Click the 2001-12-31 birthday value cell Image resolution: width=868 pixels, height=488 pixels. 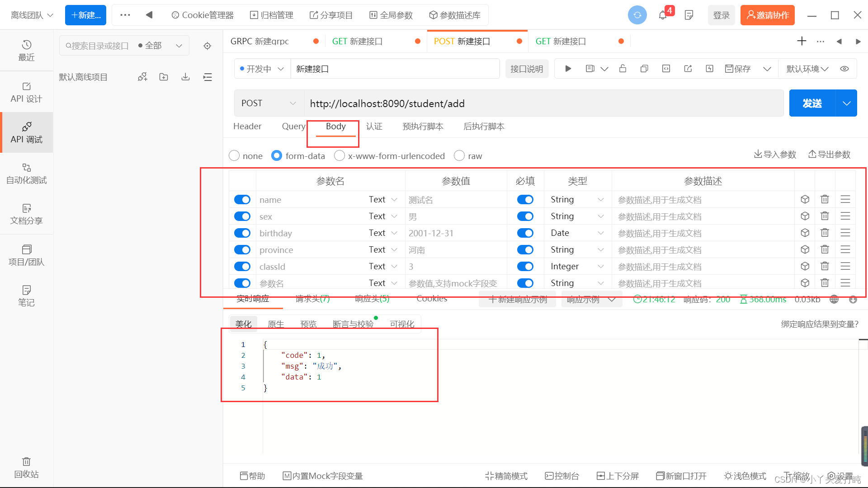[456, 233]
